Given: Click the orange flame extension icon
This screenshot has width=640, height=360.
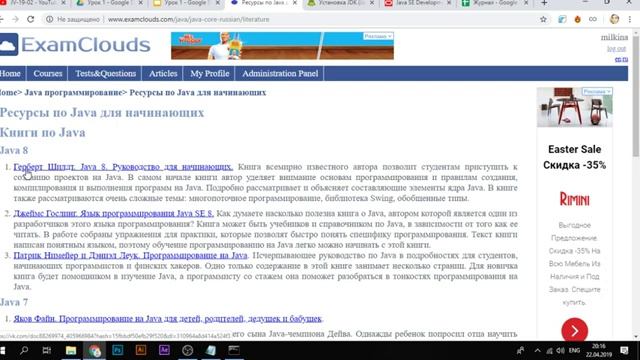Looking at the screenshot, I should tap(577, 19).
